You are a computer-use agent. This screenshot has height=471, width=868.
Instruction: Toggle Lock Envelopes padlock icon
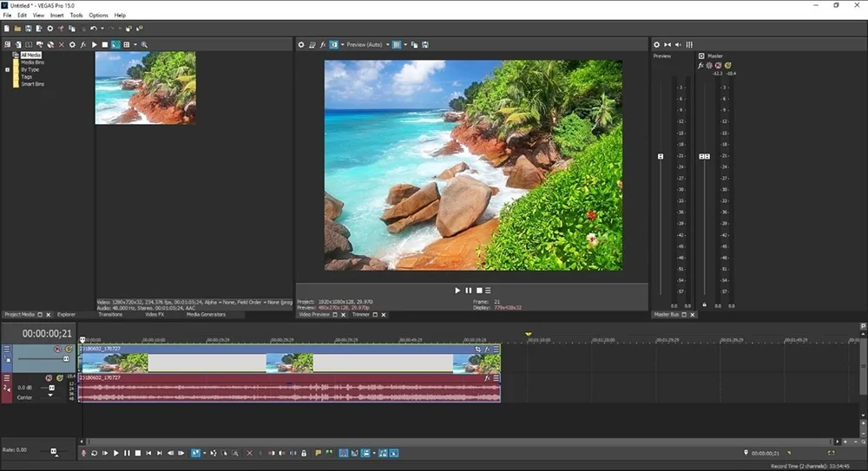click(304, 454)
